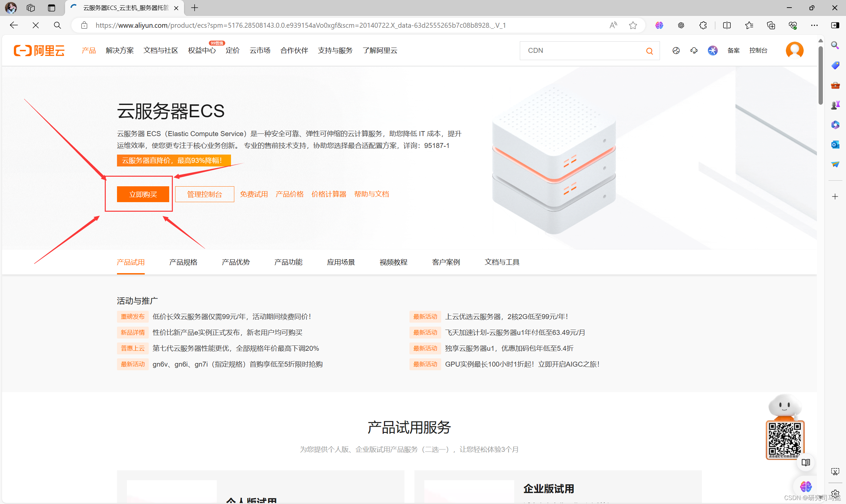Open 帮助与文档 link
Image resolution: width=846 pixels, height=504 pixels.
pos(371,194)
